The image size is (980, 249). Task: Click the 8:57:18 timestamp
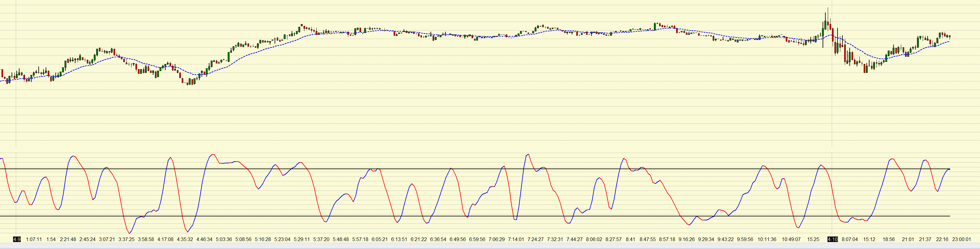667,240
